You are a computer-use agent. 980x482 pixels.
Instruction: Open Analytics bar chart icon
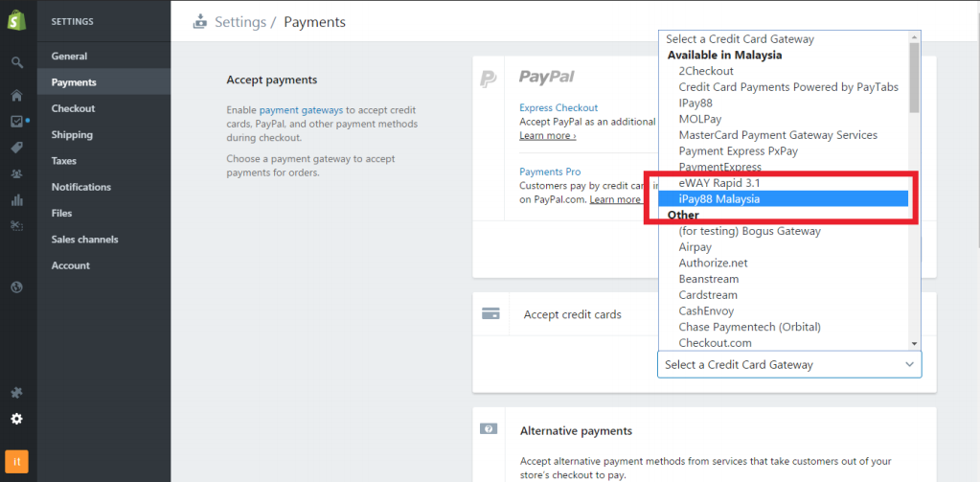[x=17, y=200]
